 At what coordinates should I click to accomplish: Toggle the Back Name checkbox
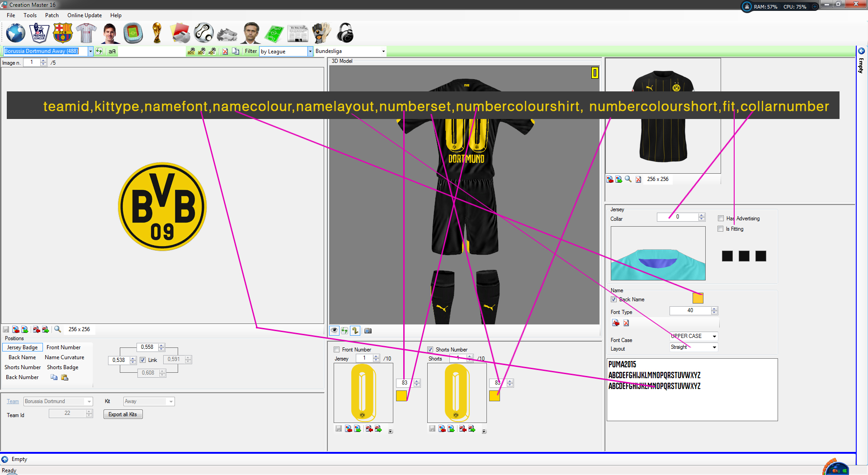click(614, 299)
